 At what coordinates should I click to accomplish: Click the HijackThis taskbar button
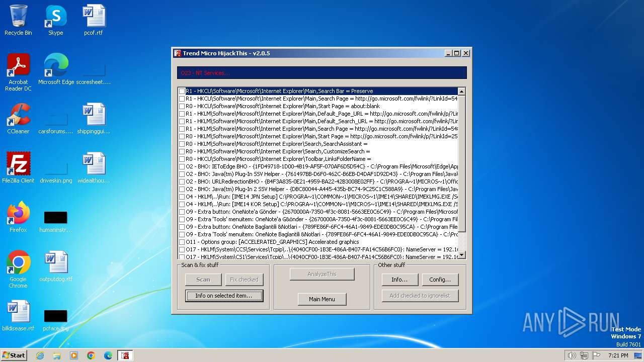[x=125, y=355]
